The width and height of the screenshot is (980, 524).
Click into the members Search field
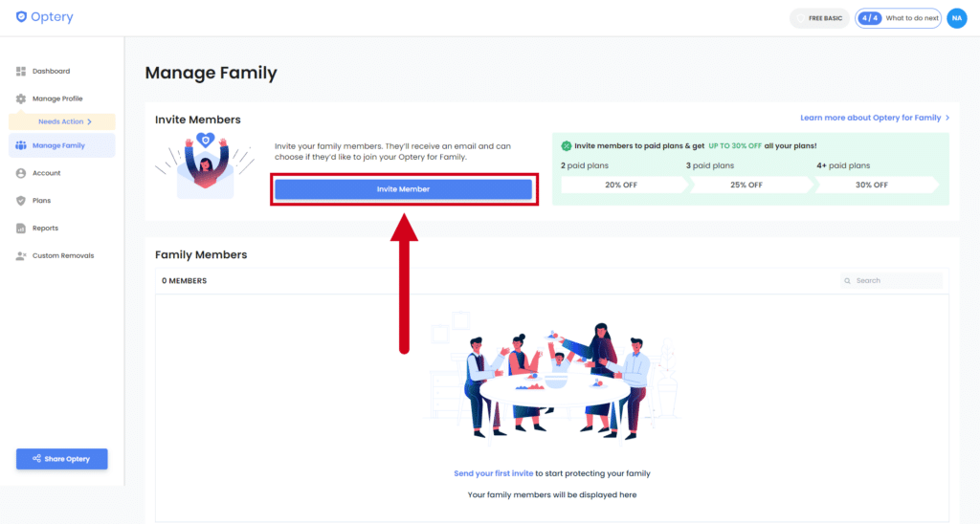[892, 281]
